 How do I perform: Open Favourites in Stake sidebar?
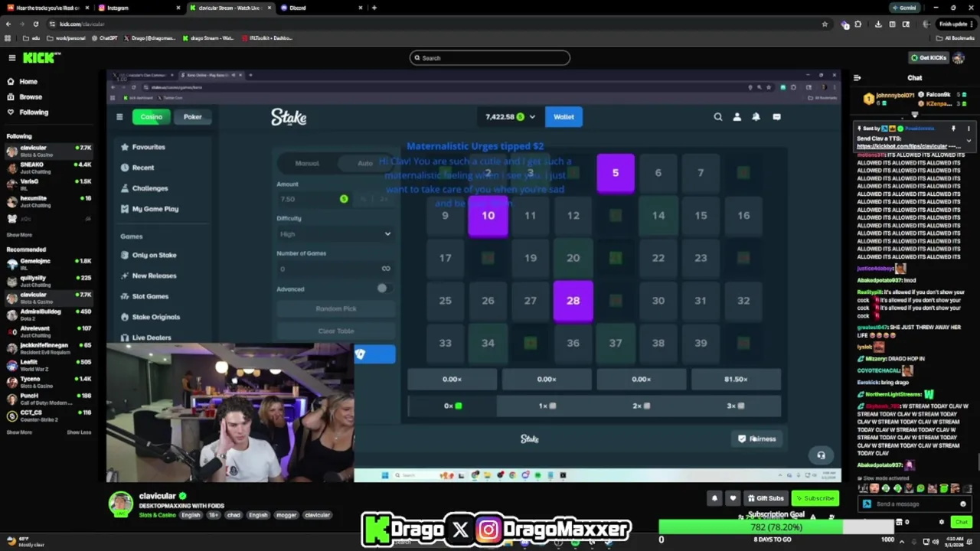pyautogui.click(x=149, y=147)
